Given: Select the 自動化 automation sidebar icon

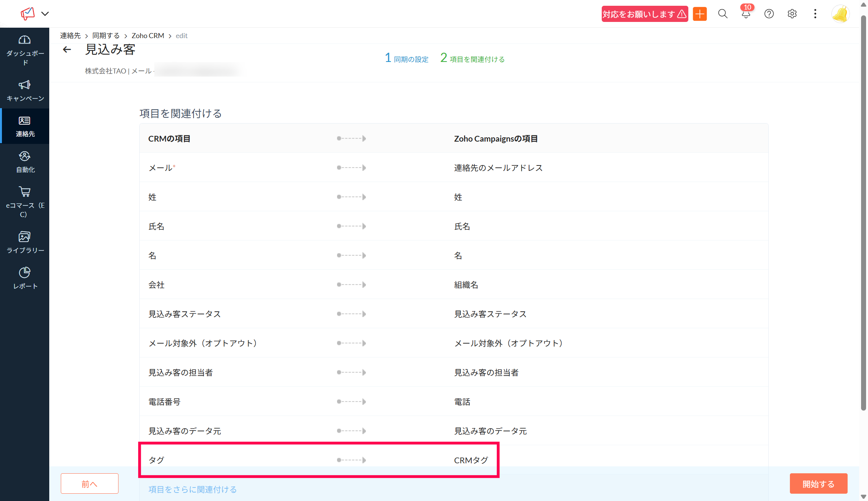Looking at the screenshot, I should coord(25,156).
